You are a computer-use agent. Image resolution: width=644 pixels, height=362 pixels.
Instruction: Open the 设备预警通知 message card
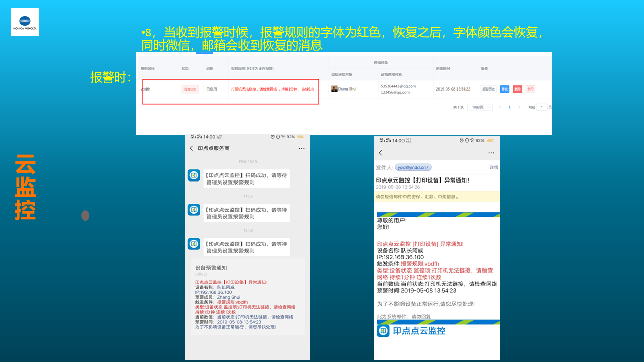pos(247,297)
